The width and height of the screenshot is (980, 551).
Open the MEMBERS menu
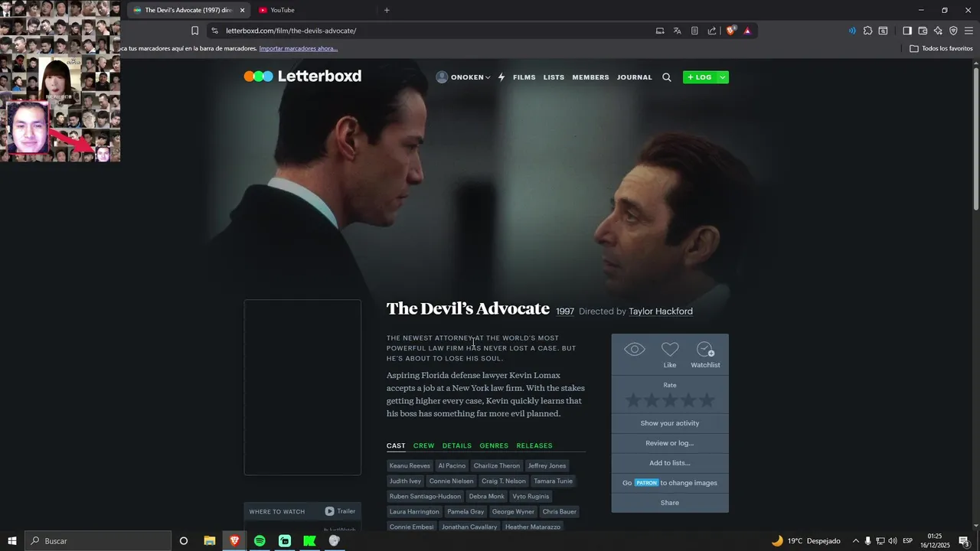click(590, 77)
